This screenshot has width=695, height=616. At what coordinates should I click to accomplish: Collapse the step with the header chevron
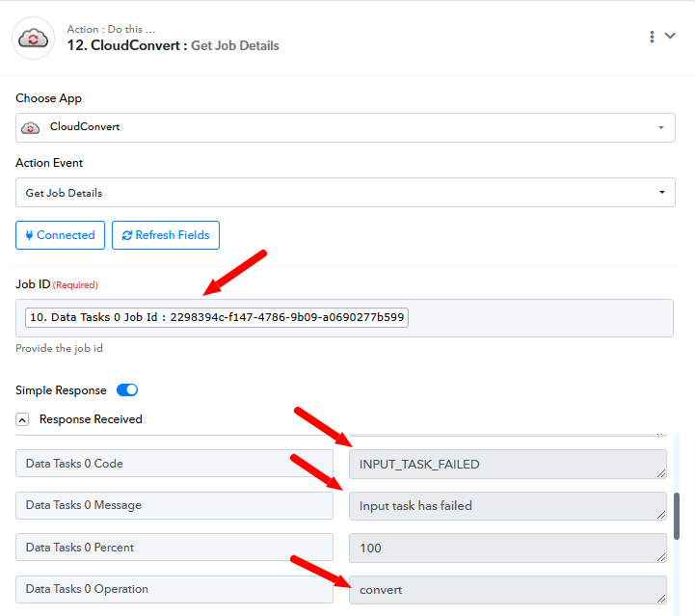670,36
